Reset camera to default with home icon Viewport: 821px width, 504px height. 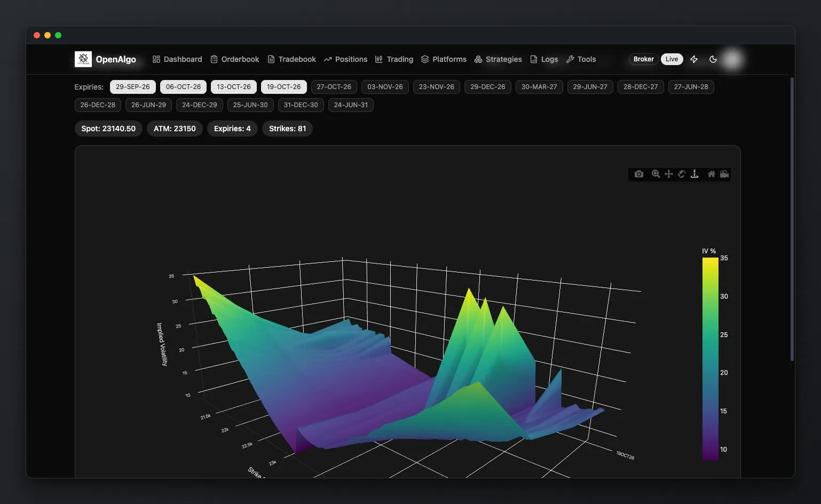(711, 174)
